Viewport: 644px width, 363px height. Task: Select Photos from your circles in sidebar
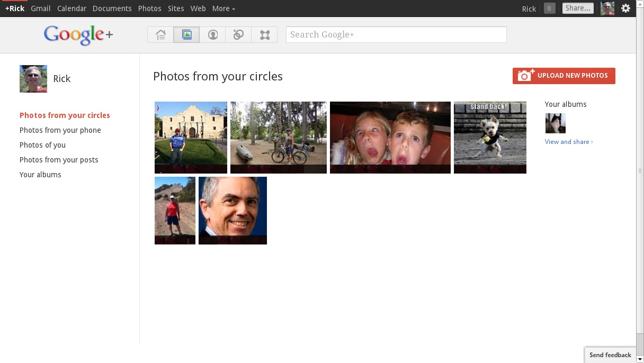tap(65, 115)
